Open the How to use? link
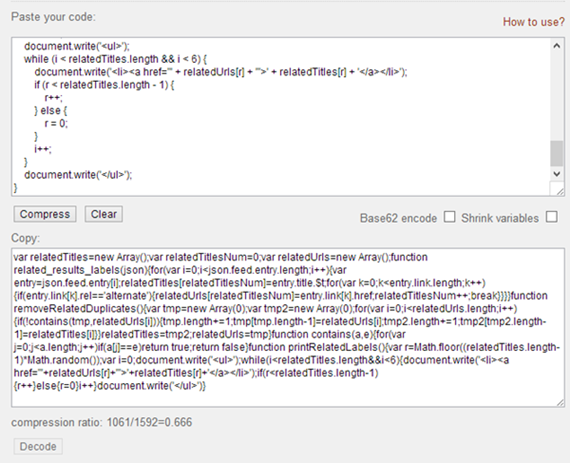The image size is (570, 463). [533, 22]
